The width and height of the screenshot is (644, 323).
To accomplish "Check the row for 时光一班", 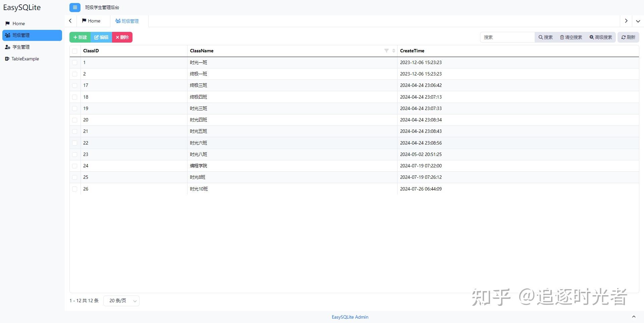I will [x=75, y=62].
